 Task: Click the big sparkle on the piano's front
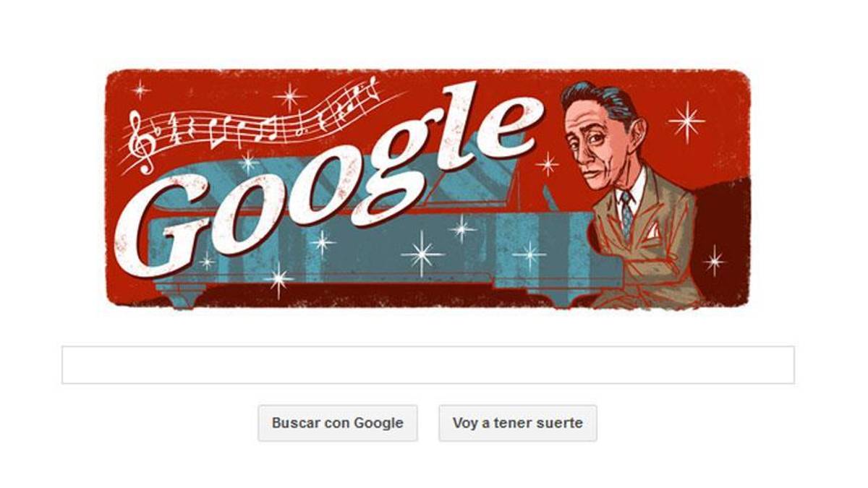click(422, 254)
